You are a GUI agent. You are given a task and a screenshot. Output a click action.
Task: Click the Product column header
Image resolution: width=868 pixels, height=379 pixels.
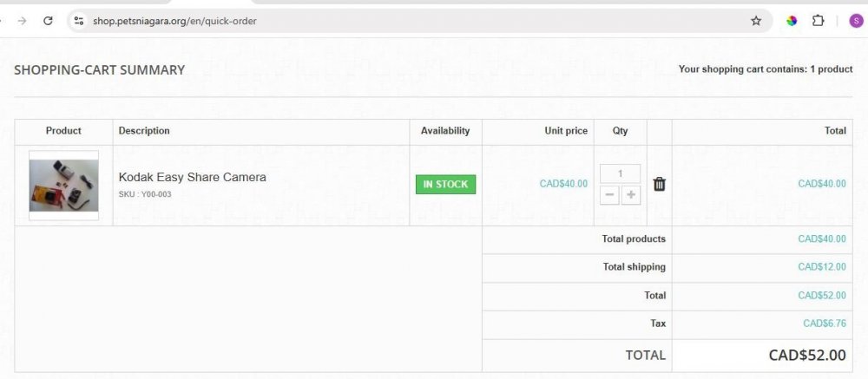point(63,131)
